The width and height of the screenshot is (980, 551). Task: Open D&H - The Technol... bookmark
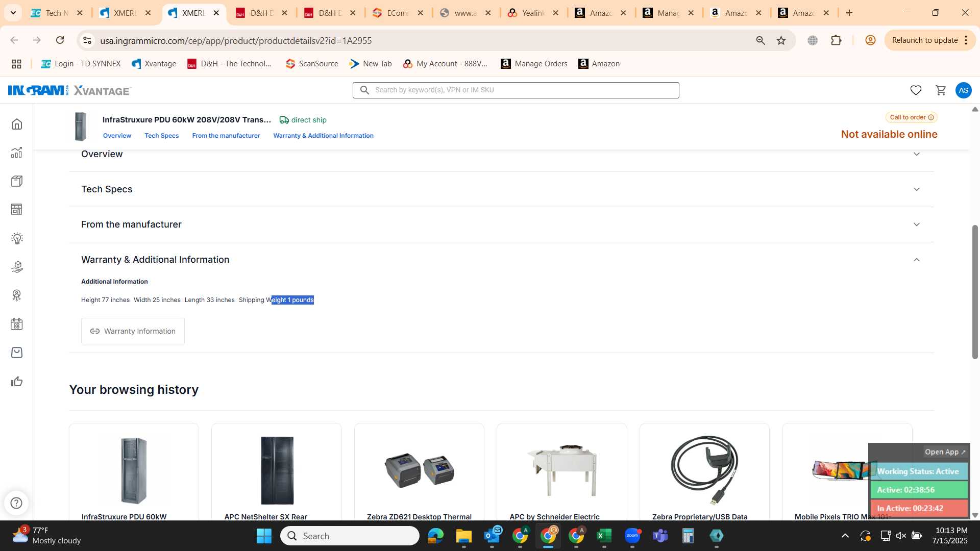[229, 64]
